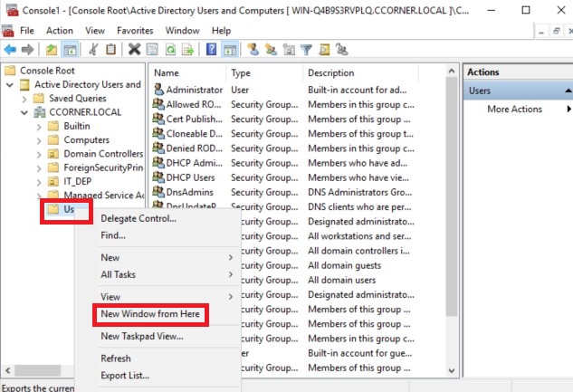Expand the Saved Queries node chevron
The height and width of the screenshot is (392, 573).
(x=24, y=99)
